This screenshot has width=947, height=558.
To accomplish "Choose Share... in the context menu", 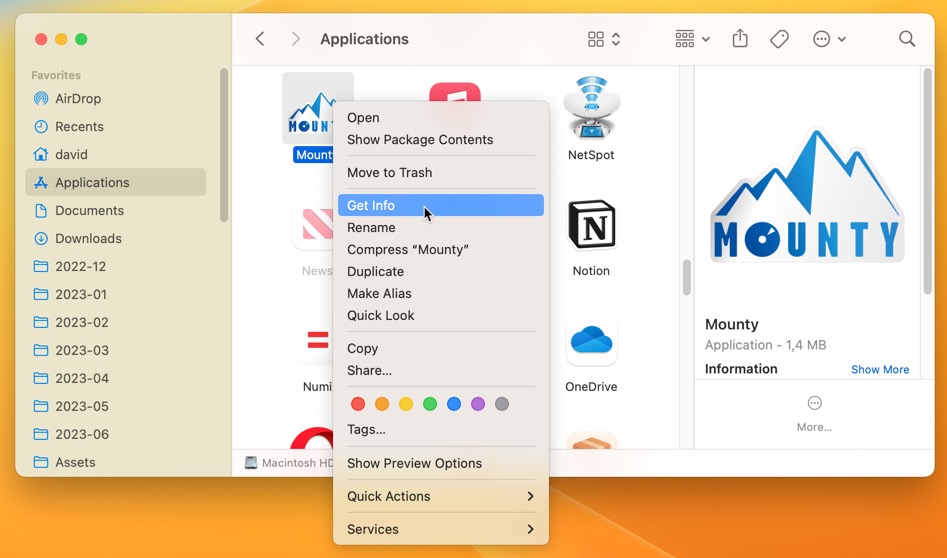I will (441, 370).
